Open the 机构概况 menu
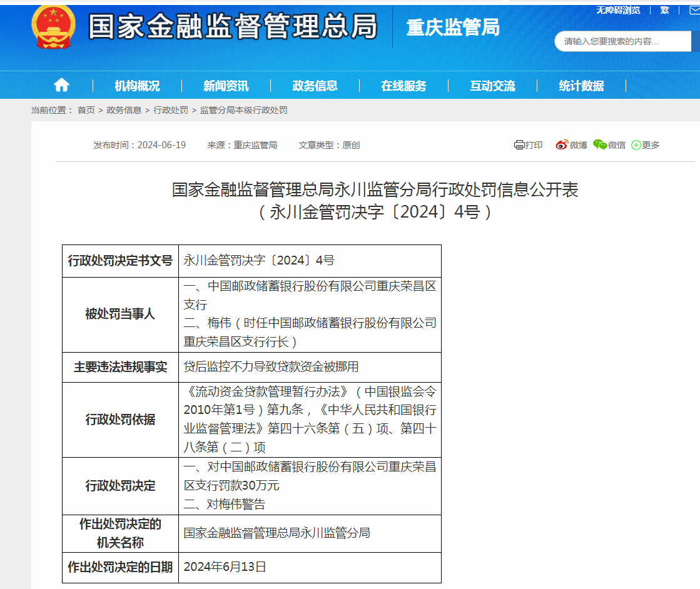700x589 pixels. pyautogui.click(x=137, y=85)
